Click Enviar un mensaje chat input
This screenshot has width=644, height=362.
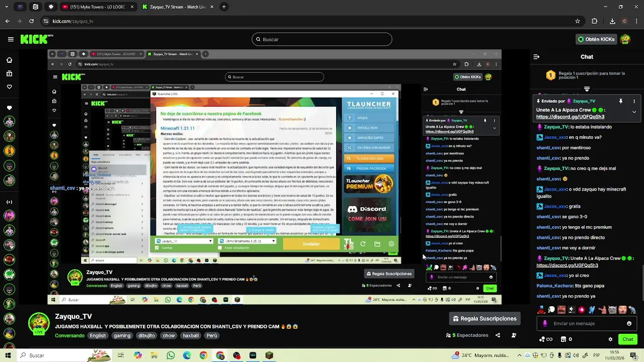(x=586, y=323)
